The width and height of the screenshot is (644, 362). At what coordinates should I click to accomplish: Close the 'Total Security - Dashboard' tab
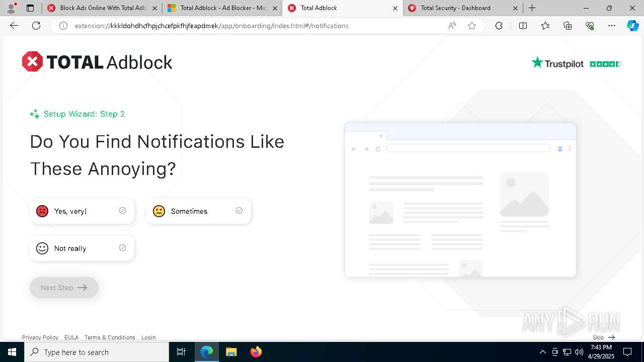tap(515, 8)
